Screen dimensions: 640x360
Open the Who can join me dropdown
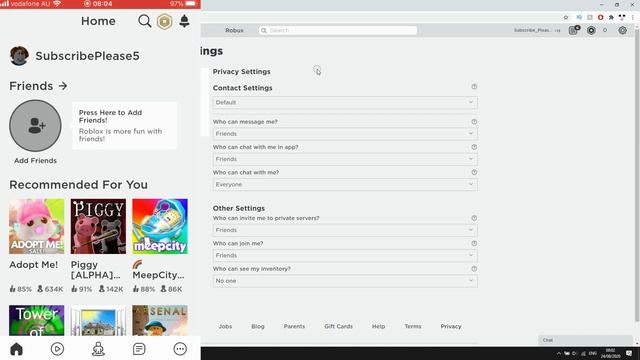coord(345,255)
